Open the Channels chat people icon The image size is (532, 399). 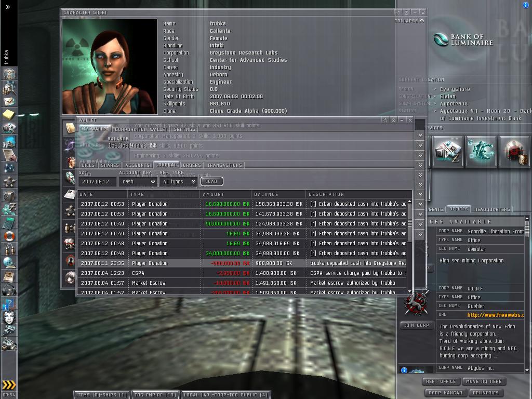click(x=9, y=249)
